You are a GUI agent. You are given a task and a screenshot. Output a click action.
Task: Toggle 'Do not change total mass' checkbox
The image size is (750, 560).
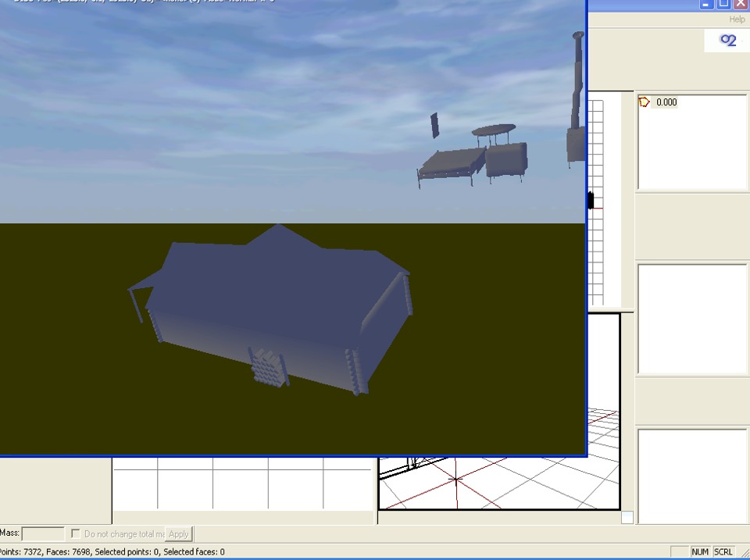point(76,534)
